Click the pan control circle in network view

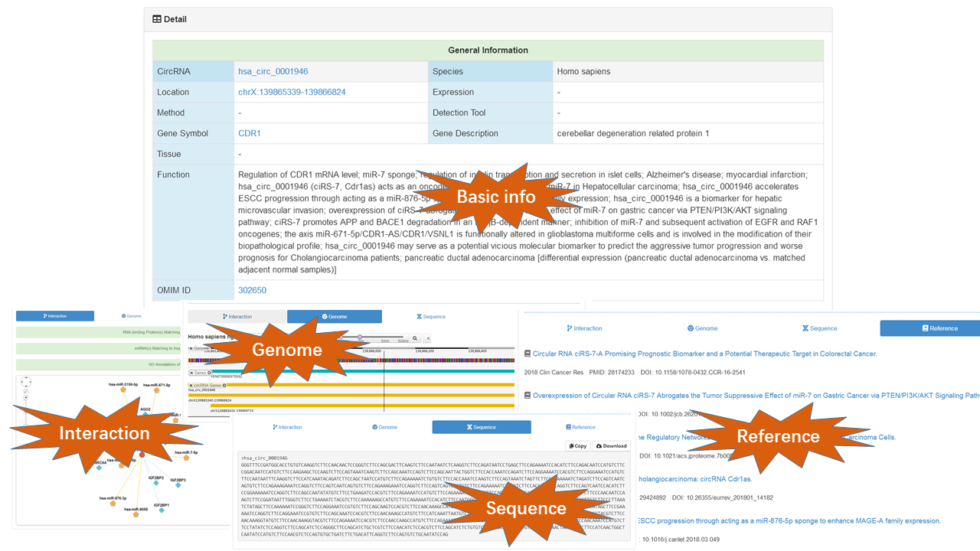point(26,382)
